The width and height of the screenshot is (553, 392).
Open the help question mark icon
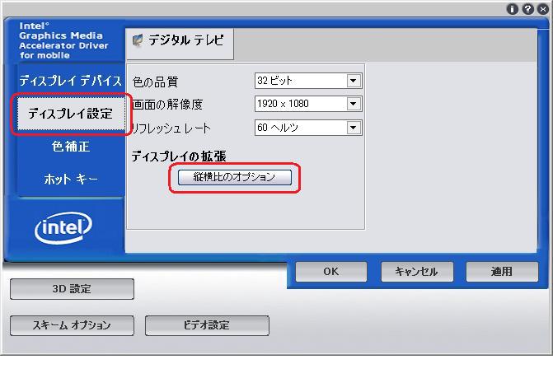(527, 9)
